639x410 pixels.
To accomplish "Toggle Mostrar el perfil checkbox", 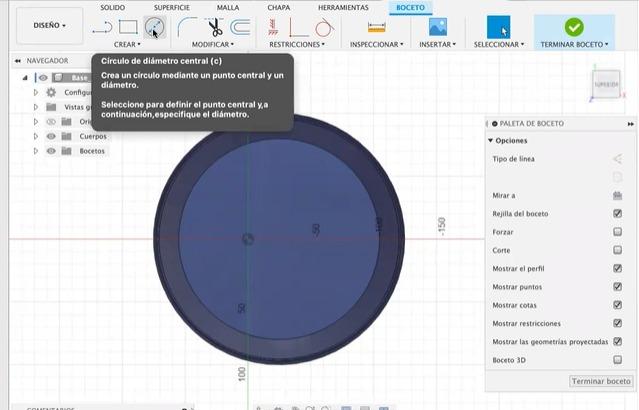I will (617, 269).
